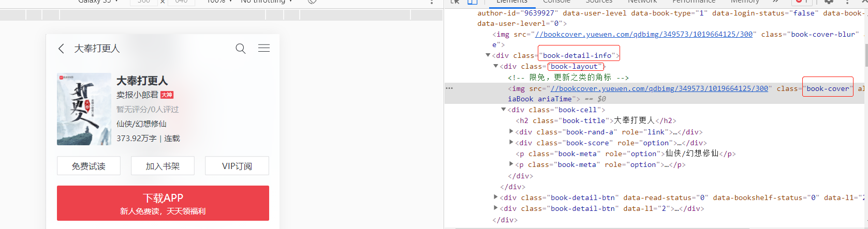Collapse the book-detail-info div node
This screenshot has width=868, height=229.
[488, 55]
